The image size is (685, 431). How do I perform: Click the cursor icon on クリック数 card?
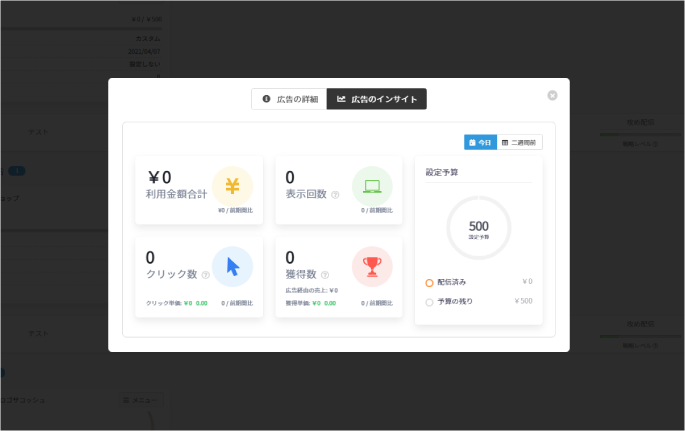tap(232, 266)
